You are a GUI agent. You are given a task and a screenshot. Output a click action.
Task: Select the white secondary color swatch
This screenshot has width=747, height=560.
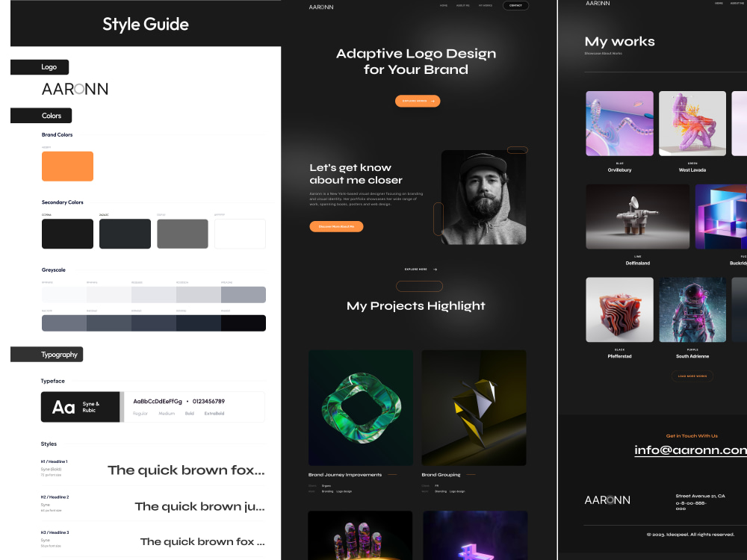(240, 234)
